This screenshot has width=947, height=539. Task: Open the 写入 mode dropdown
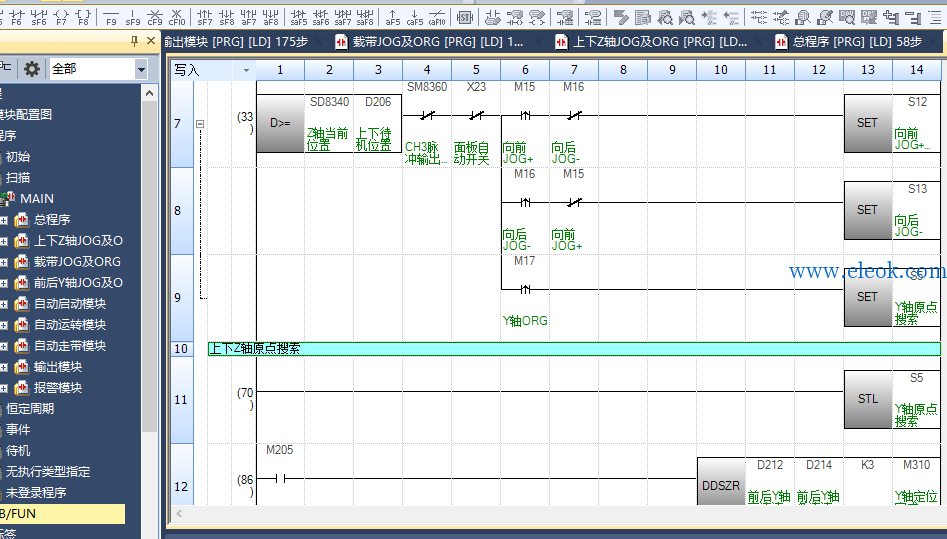pyautogui.click(x=246, y=70)
